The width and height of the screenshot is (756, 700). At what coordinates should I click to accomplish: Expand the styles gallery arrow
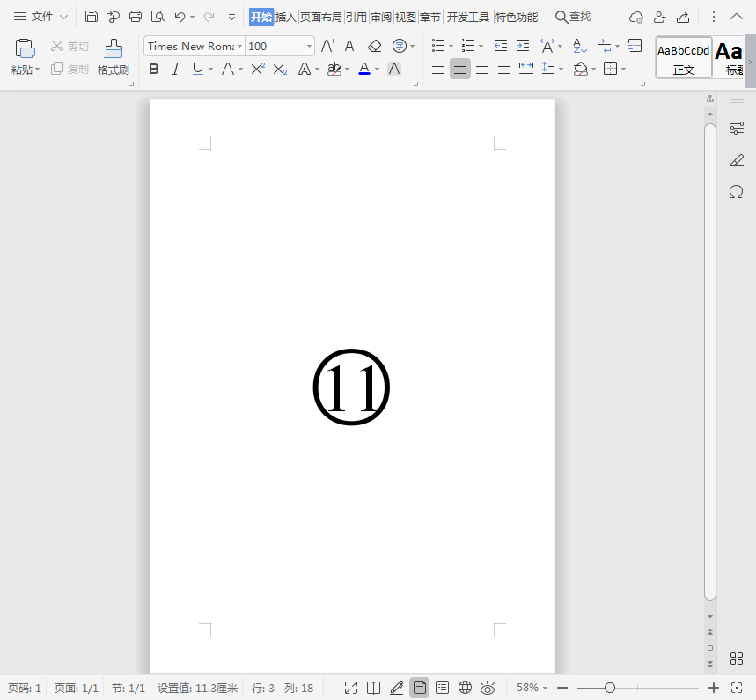tap(750, 62)
